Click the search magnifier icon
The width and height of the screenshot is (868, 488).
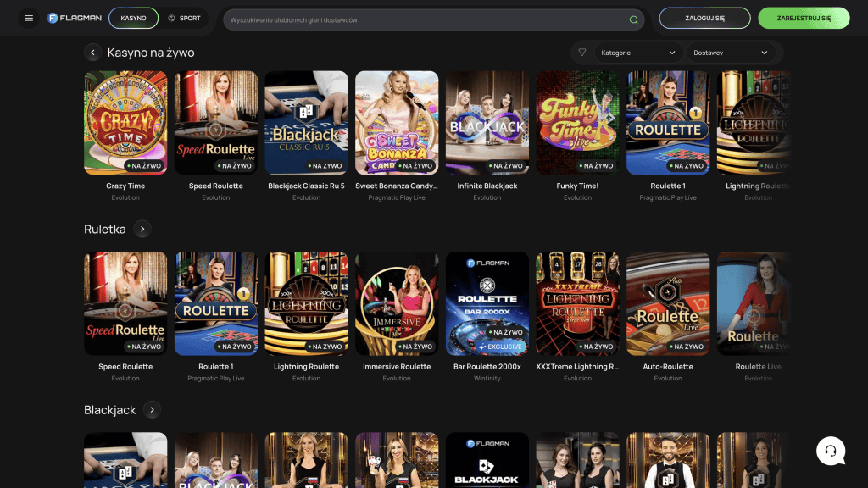pos(633,19)
